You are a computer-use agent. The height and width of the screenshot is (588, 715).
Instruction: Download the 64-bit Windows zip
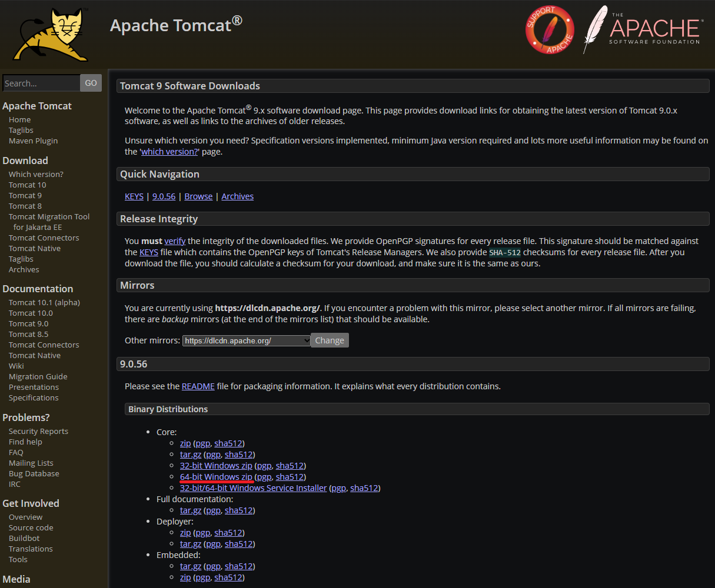pos(216,477)
